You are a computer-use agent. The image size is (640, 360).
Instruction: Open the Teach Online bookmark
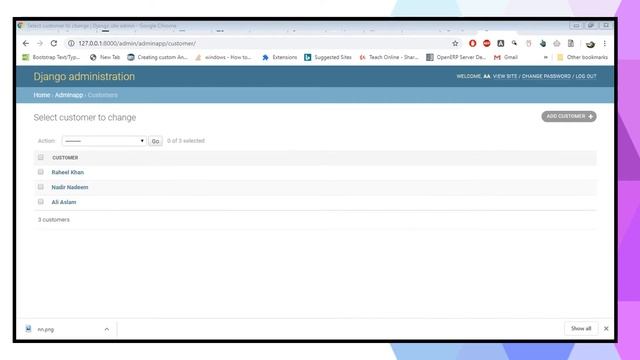(389, 58)
